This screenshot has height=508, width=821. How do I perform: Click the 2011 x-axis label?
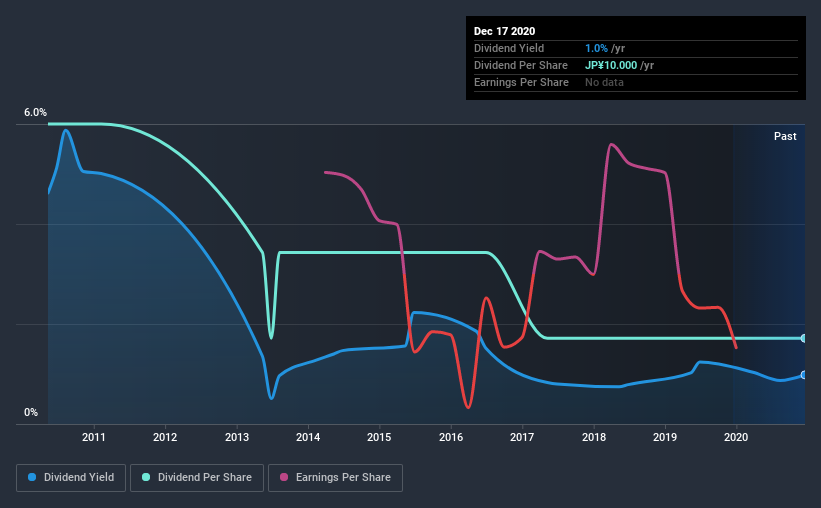[x=94, y=437]
